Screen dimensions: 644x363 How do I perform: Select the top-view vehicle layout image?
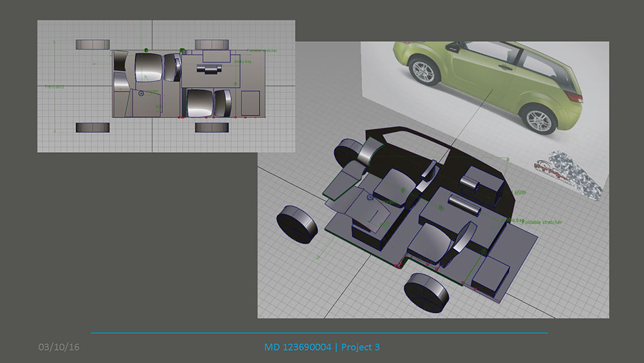pyautogui.click(x=166, y=86)
